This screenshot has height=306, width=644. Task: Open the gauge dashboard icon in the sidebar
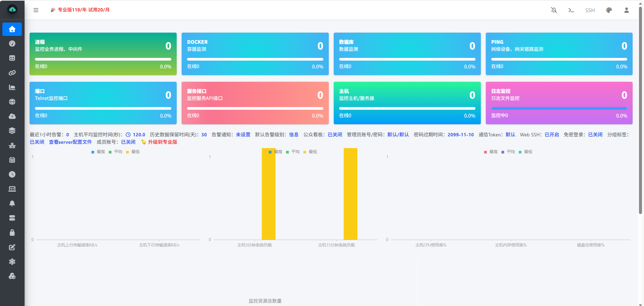click(12, 44)
